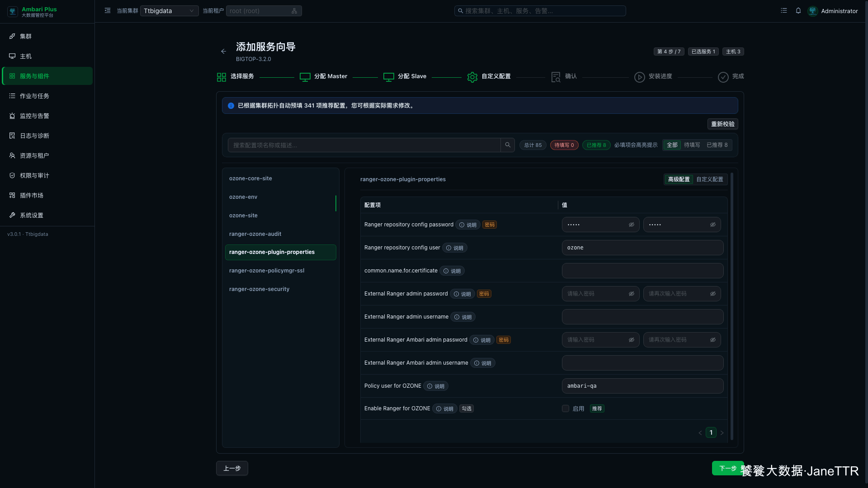Collapse the sidebar menu toggle icon
The image size is (868, 488).
click(108, 10)
